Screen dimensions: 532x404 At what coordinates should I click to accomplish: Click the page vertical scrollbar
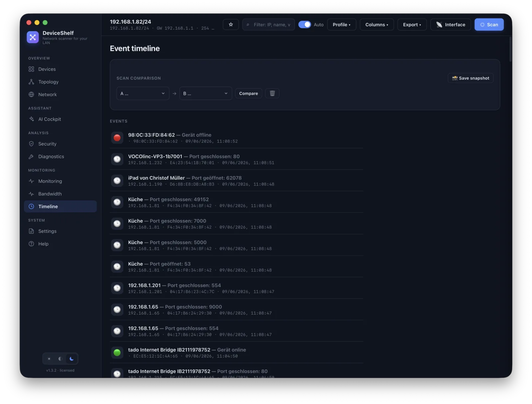pos(510,49)
